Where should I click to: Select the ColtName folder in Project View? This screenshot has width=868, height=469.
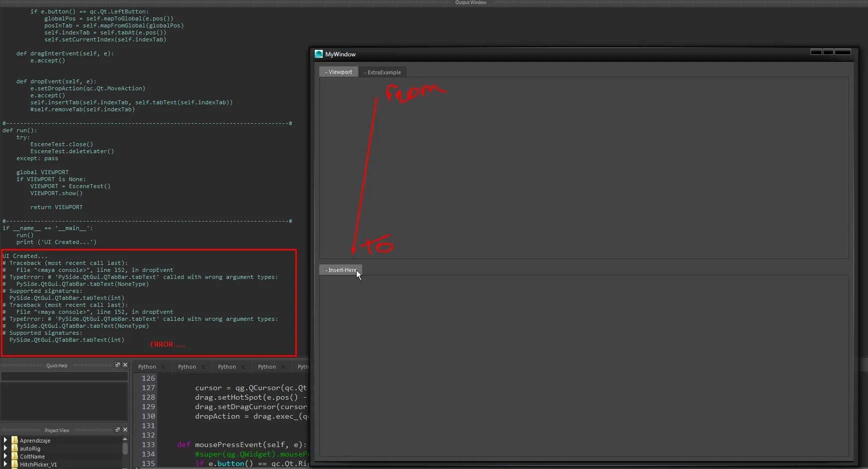(x=32, y=457)
